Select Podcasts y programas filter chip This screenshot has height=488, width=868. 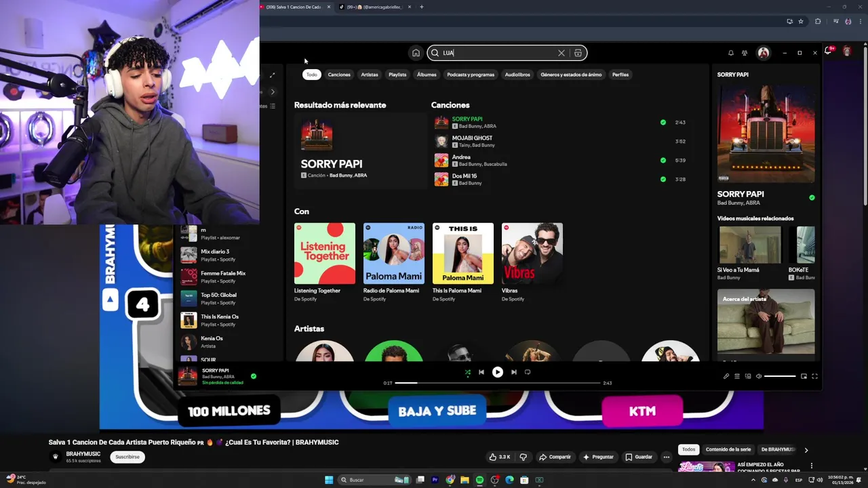pos(471,75)
